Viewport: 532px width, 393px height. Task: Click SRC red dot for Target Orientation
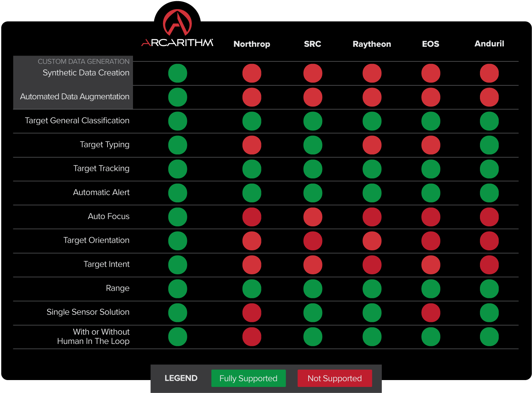pyautogui.click(x=313, y=241)
